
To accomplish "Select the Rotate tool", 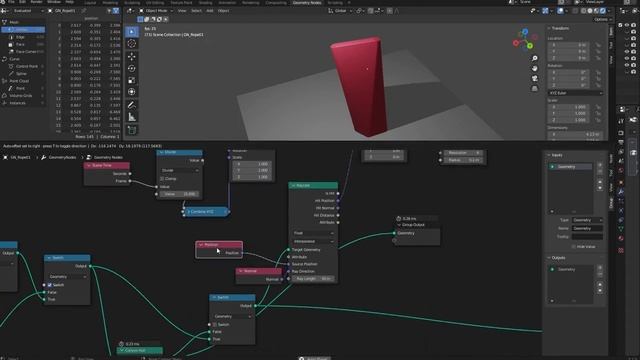I will (x=131, y=68).
